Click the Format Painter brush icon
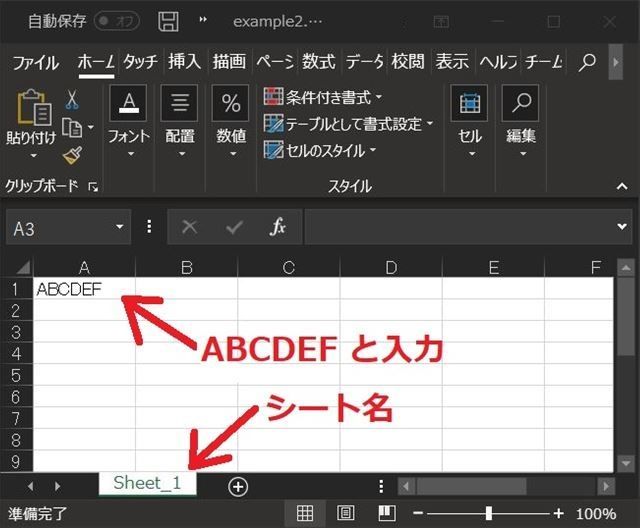This screenshot has width=640, height=528. pos(73,155)
